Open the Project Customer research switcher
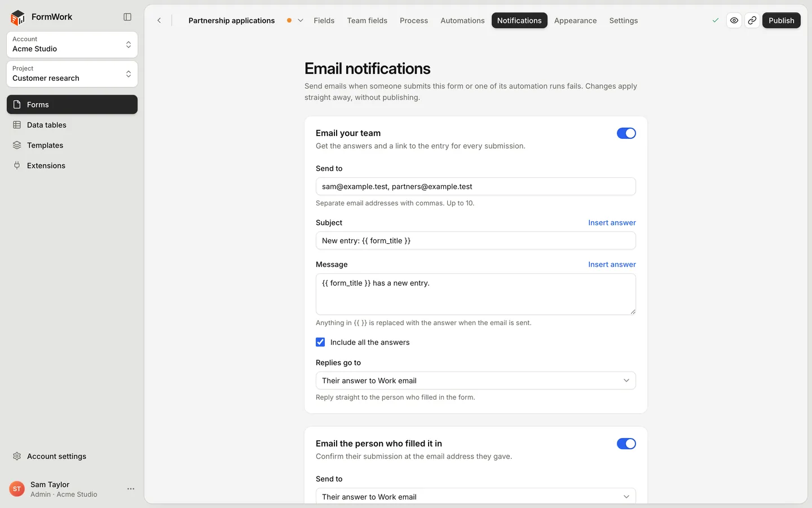 click(72, 74)
